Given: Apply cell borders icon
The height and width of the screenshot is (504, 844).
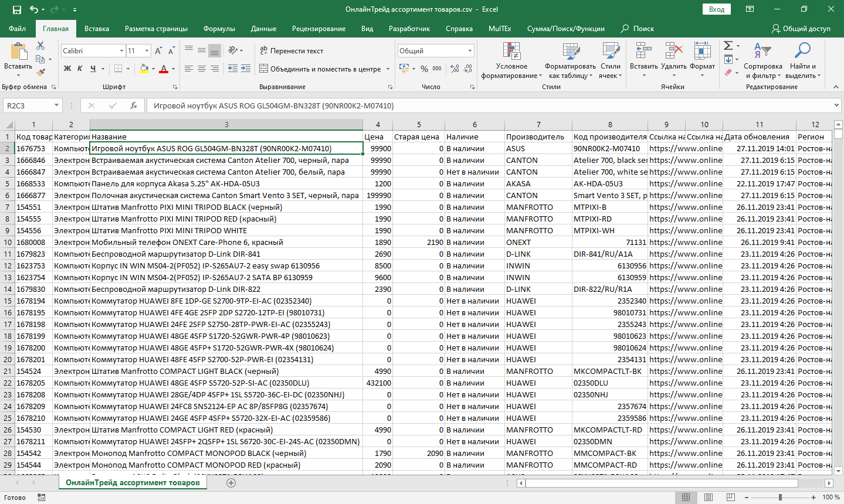Looking at the screenshot, I should coord(118,69).
